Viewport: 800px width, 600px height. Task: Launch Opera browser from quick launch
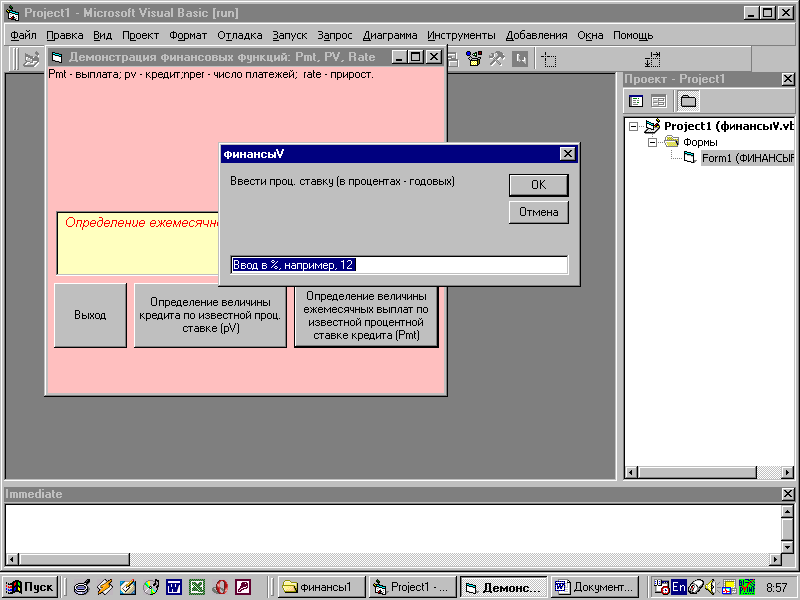[x=220, y=587]
